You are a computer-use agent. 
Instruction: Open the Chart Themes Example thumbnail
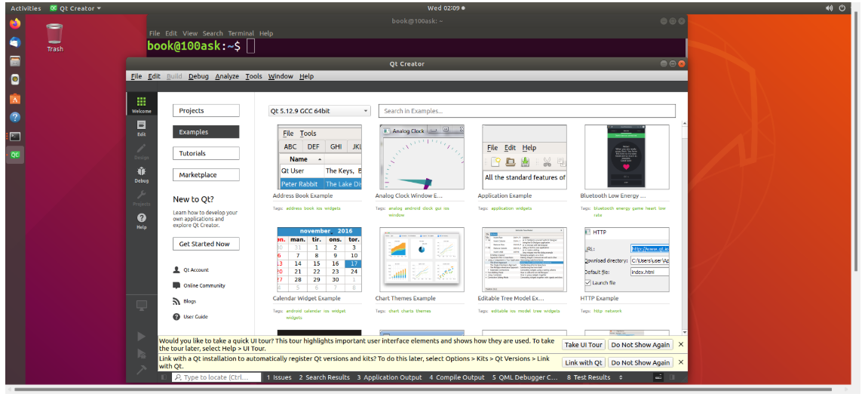point(422,260)
